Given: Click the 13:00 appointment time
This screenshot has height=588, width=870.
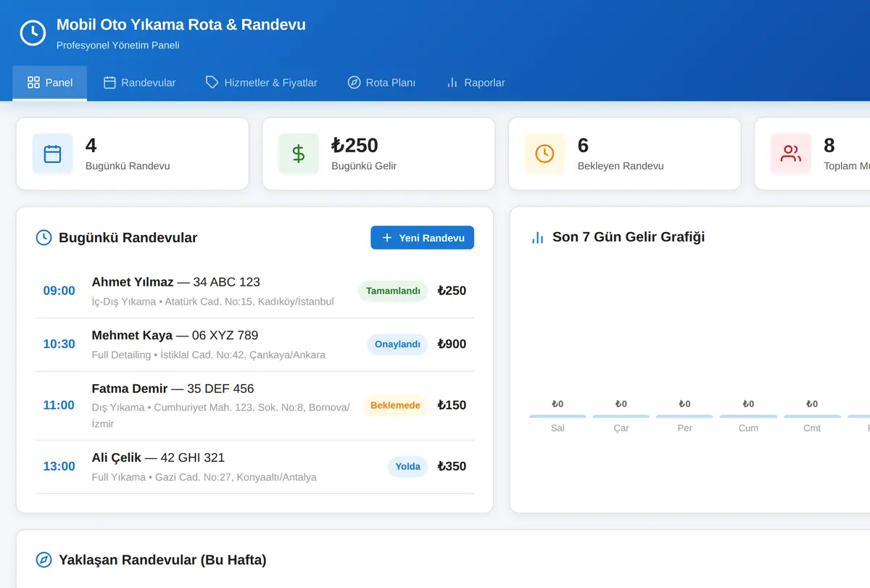Looking at the screenshot, I should pyautogui.click(x=59, y=466).
